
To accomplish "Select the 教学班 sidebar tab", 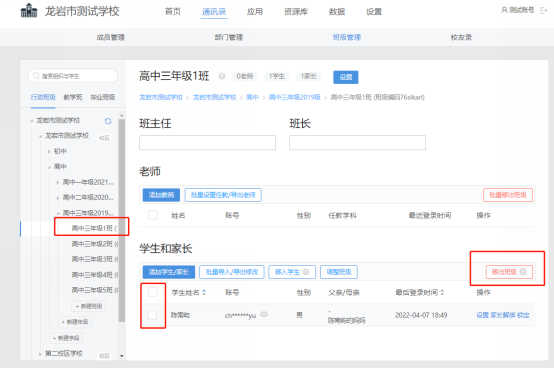I will (73, 97).
